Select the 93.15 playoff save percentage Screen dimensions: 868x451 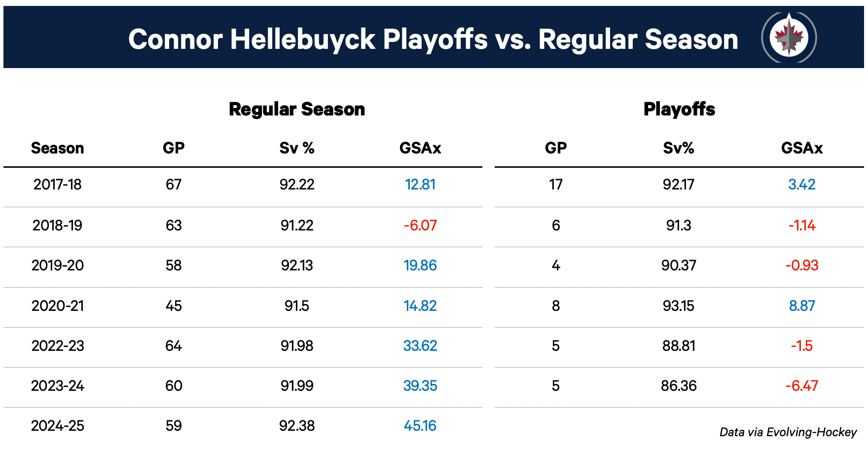click(x=679, y=306)
